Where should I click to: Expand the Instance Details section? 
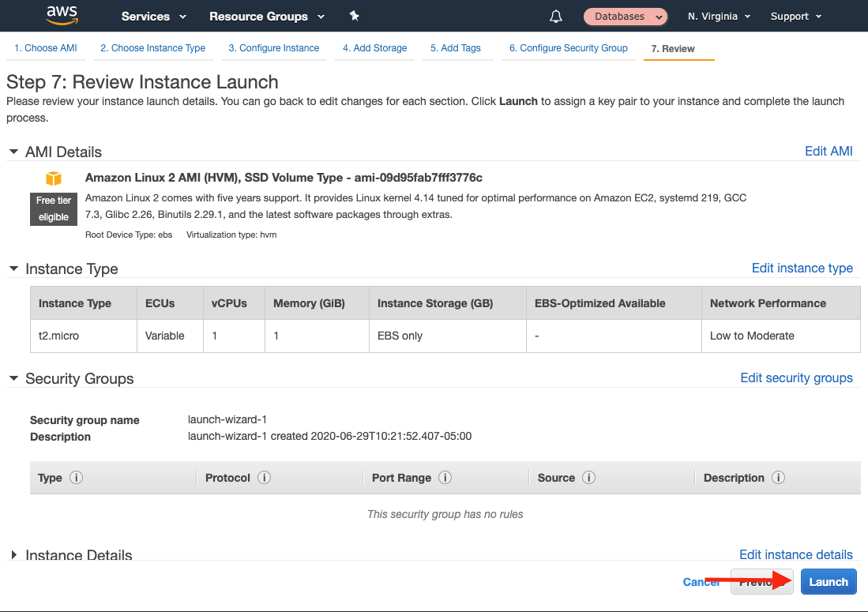click(x=13, y=554)
